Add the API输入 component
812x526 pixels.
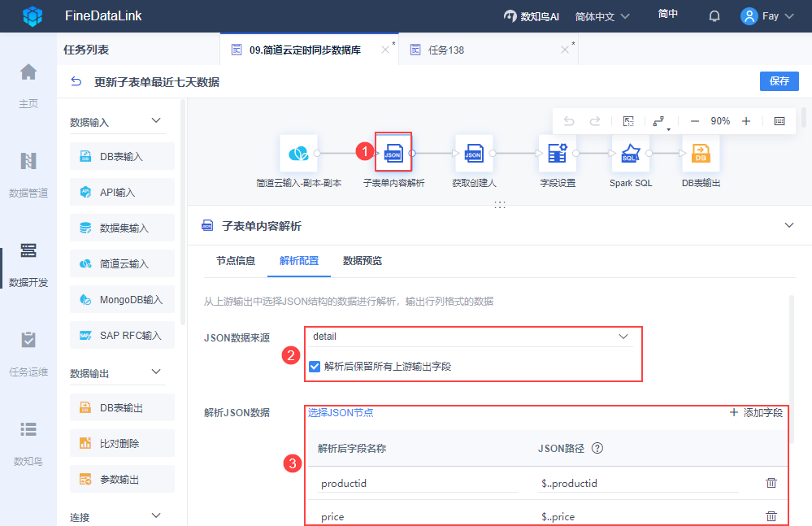122,192
